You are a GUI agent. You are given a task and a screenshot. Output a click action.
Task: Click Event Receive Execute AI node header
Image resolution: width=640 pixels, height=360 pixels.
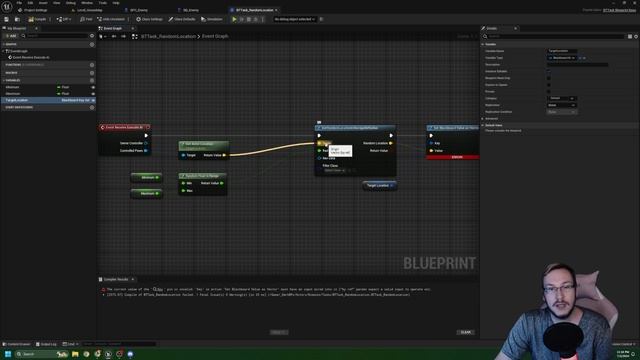pos(125,127)
